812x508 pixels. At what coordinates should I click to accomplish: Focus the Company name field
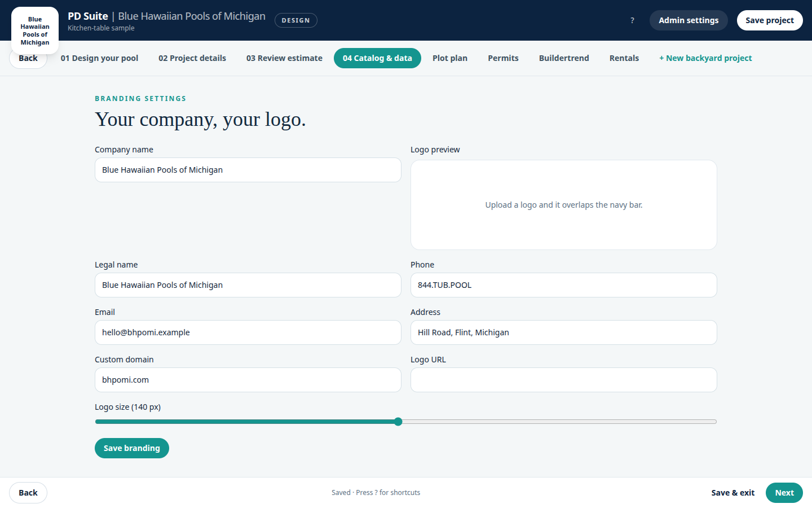point(248,170)
